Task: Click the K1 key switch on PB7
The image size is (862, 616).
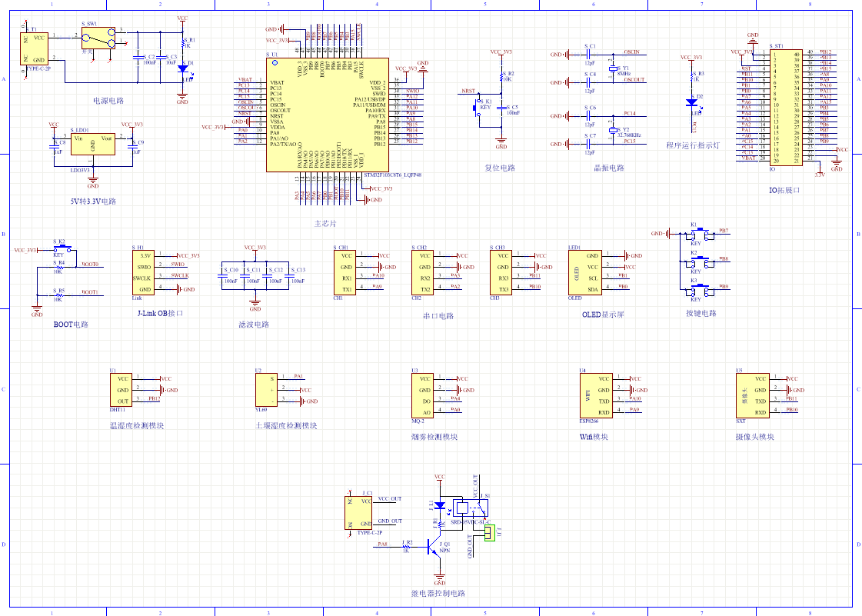Action: (x=698, y=235)
